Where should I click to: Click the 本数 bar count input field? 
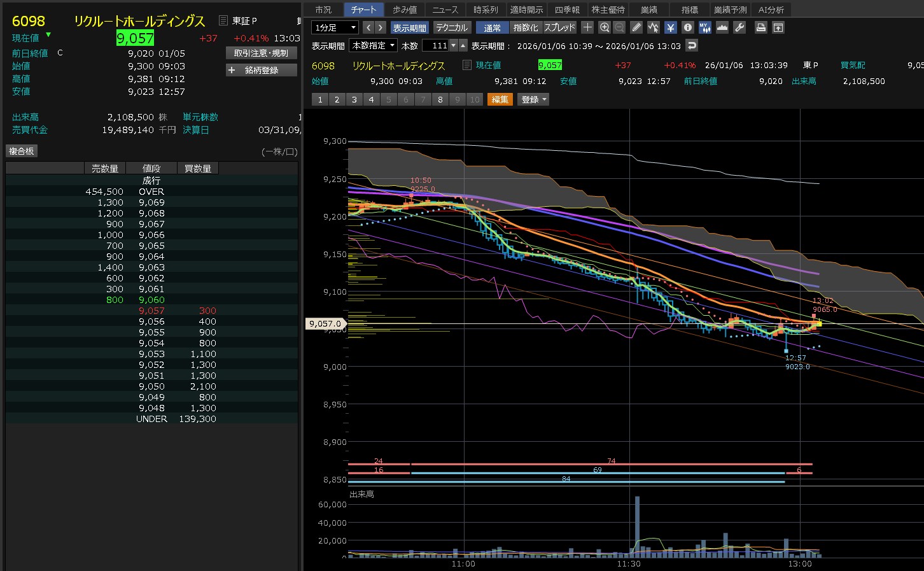(436, 45)
